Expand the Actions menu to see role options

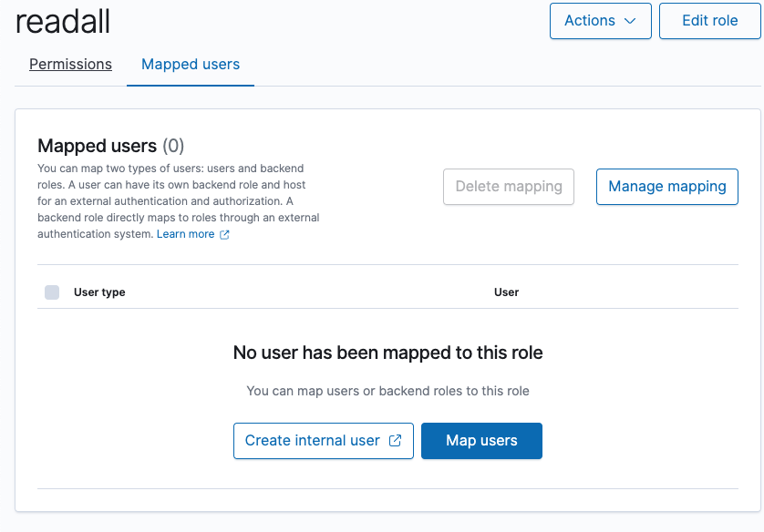(x=600, y=20)
